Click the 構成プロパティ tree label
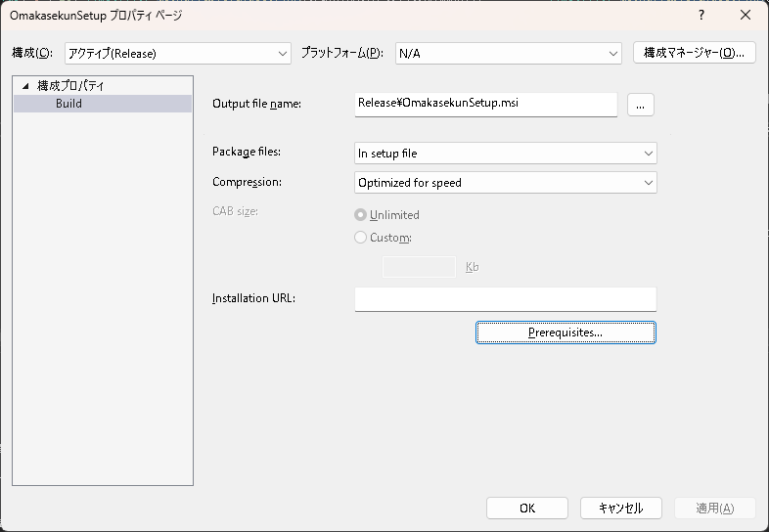 pyautogui.click(x=70, y=86)
